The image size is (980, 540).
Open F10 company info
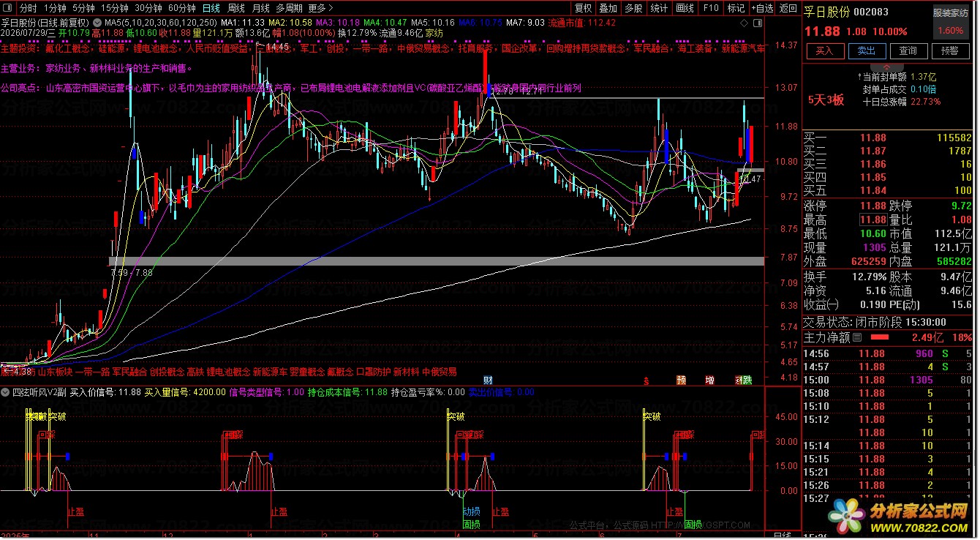[x=710, y=8]
